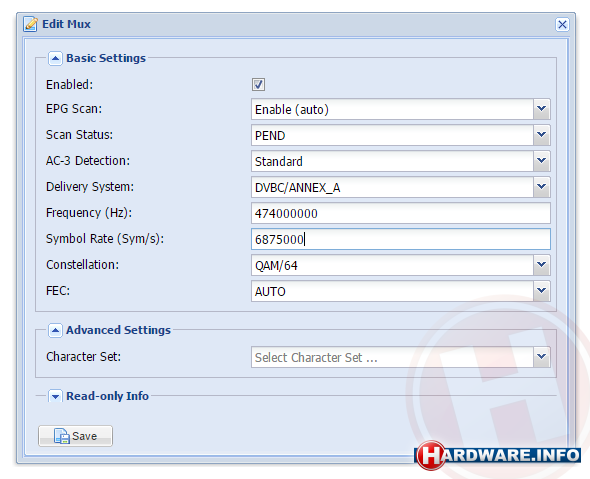Open the FEC dropdown arrow

pyautogui.click(x=541, y=291)
